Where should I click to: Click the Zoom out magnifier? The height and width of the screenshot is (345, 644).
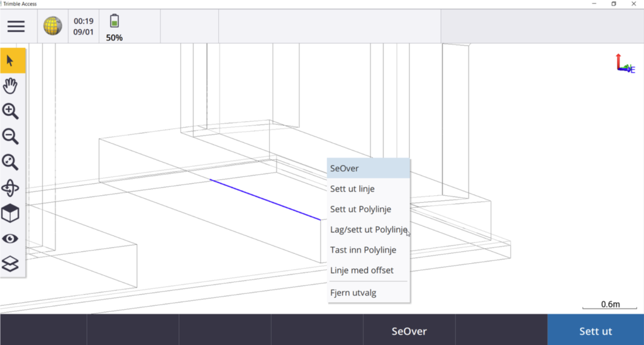tap(11, 137)
